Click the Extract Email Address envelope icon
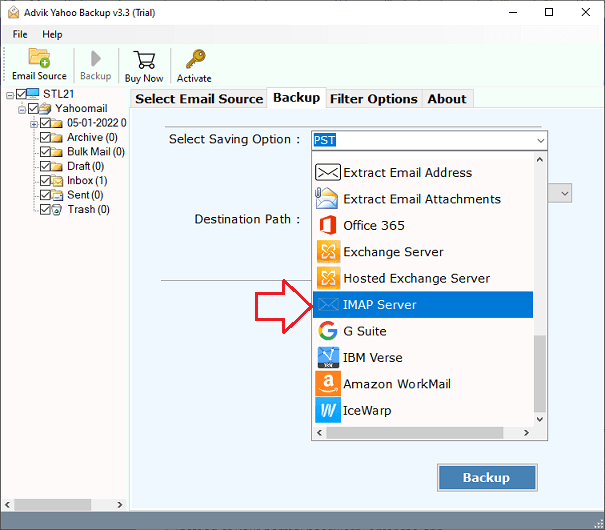Screen dimensions: 605x530 point(328,172)
